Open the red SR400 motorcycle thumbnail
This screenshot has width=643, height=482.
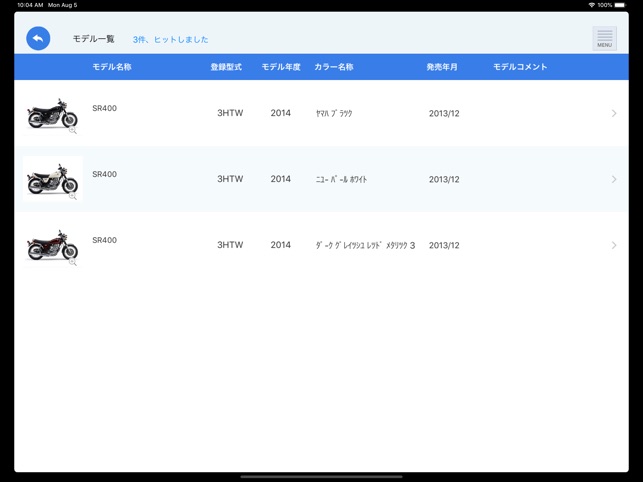pos(51,245)
